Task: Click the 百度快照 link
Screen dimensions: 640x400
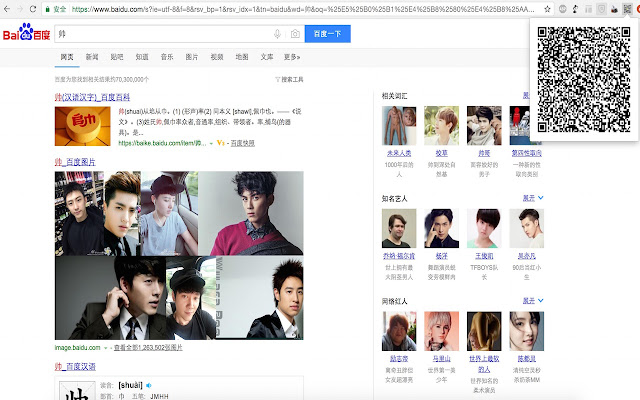Action: (242, 143)
